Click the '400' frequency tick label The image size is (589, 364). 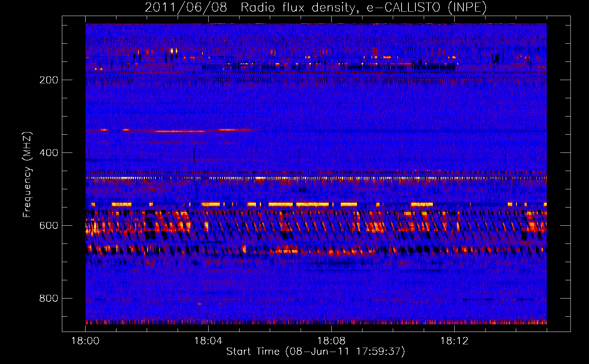tap(49, 153)
